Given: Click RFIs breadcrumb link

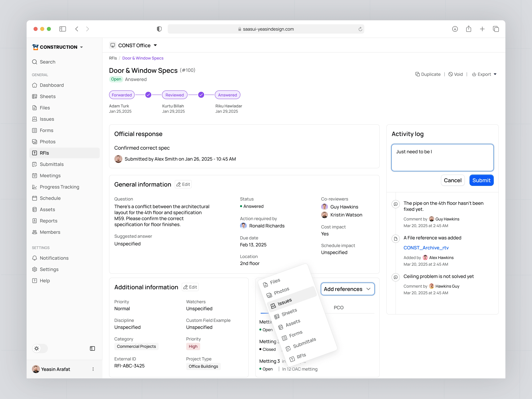Looking at the screenshot, I should [113, 58].
